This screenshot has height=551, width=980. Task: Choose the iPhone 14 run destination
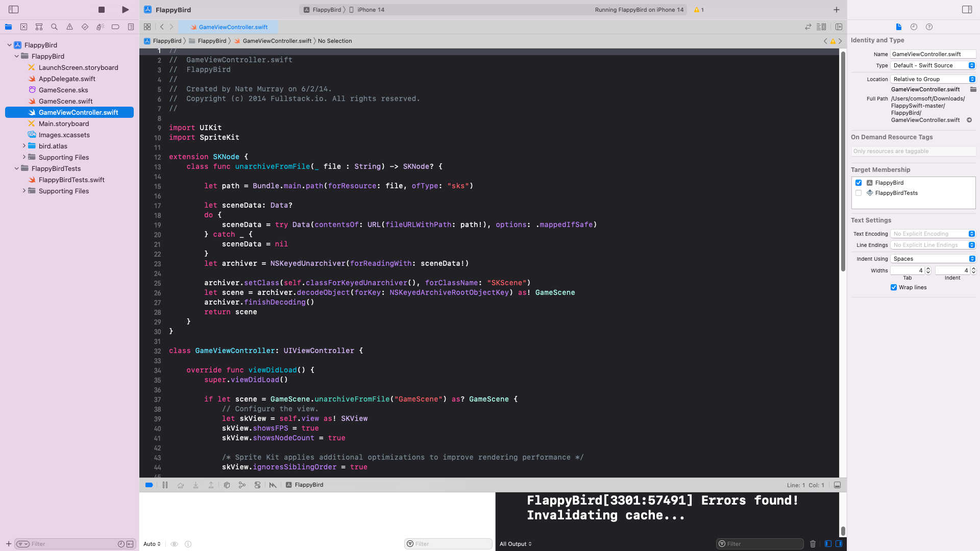[367, 10]
